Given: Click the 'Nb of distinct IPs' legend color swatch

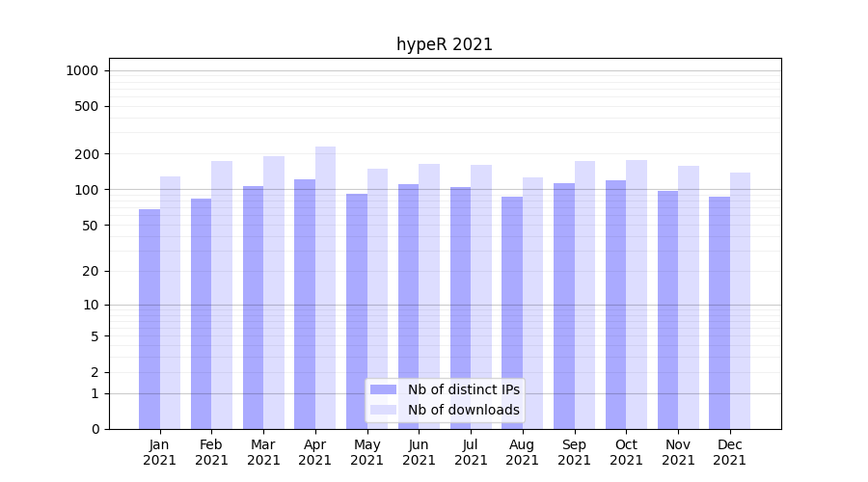Looking at the screenshot, I should click(x=383, y=389).
